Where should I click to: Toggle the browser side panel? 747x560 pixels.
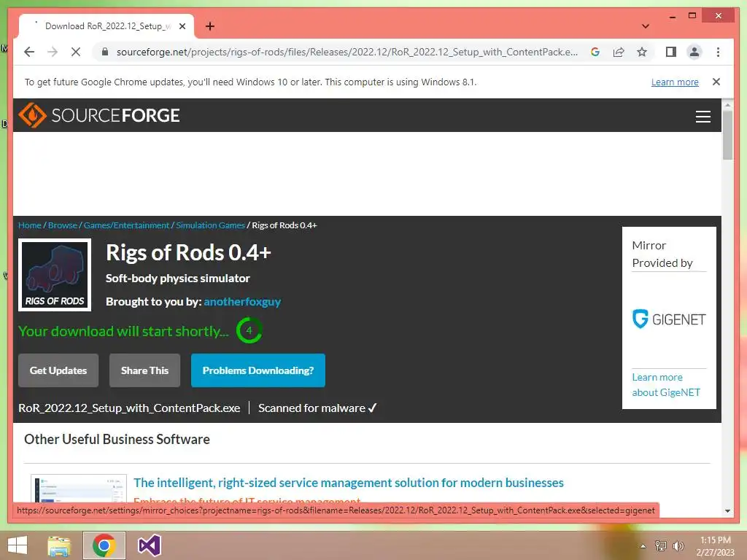(671, 52)
